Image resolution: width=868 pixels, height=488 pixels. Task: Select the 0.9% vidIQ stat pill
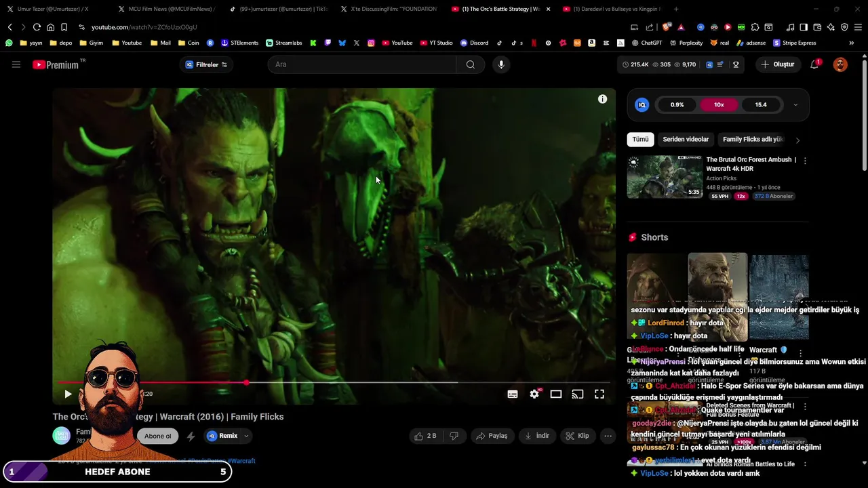tap(677, 105)
